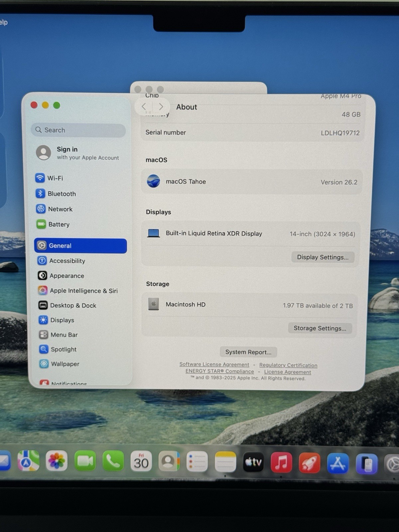This screenshot has height=532, width=399.
Task: Launch Music from the Dock
Action: [x=281, y=463]
